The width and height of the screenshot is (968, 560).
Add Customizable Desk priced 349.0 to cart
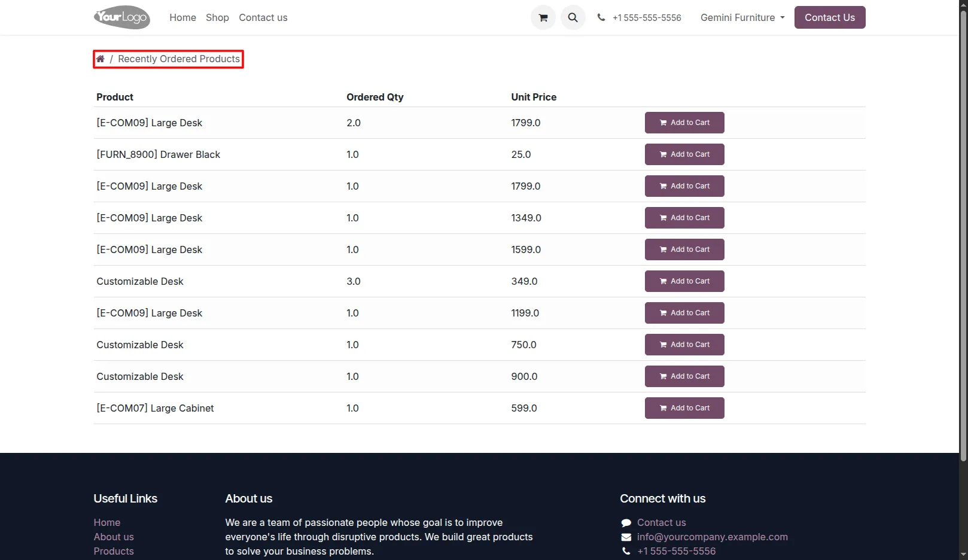(684, 281)
